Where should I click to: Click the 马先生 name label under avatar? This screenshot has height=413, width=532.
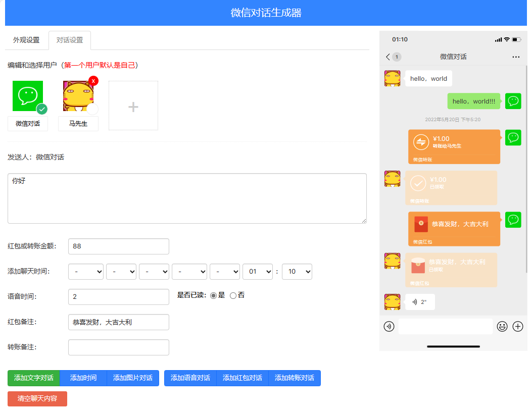point(78,124)
